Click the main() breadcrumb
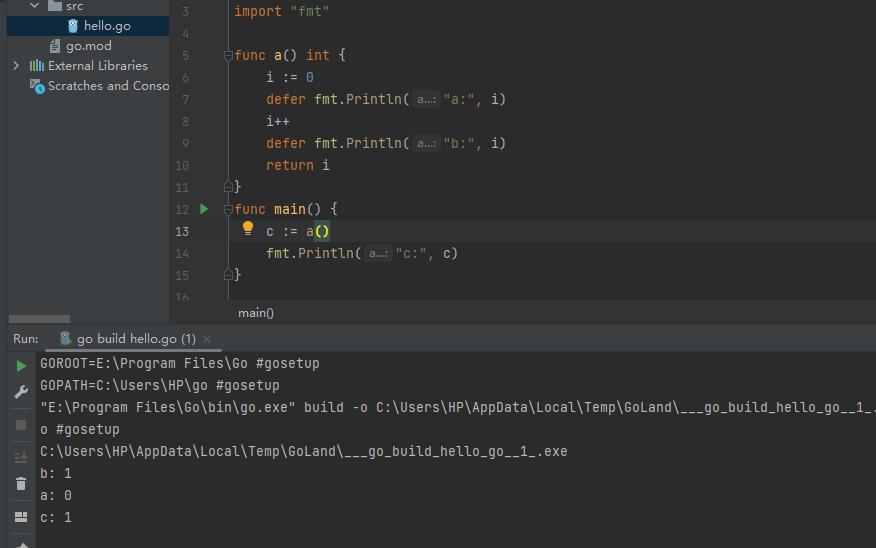Viewport: 876px width, 548px height. 256,313
